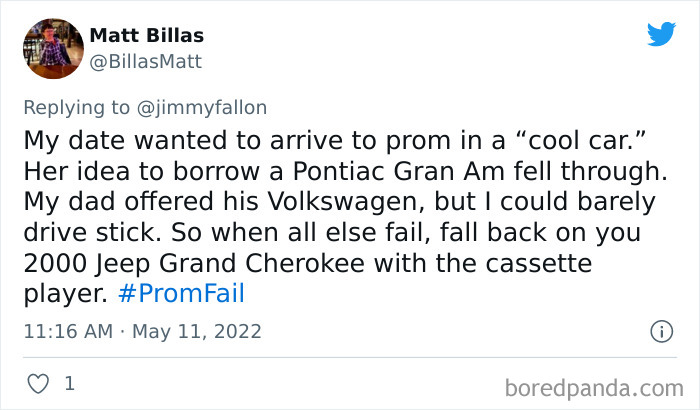Click the word "Volkswagen" in the tweet
Viewport: 700px width, 410px height.
pos(315,201)
